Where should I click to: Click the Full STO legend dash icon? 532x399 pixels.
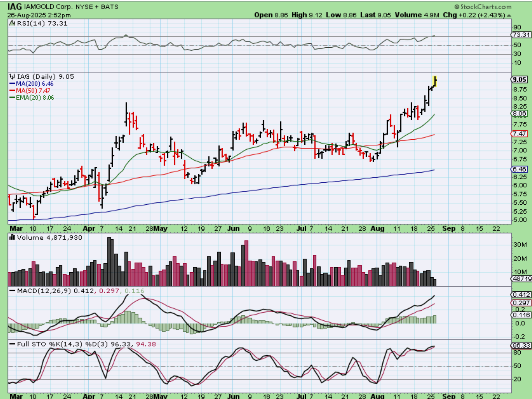[12, 344]
